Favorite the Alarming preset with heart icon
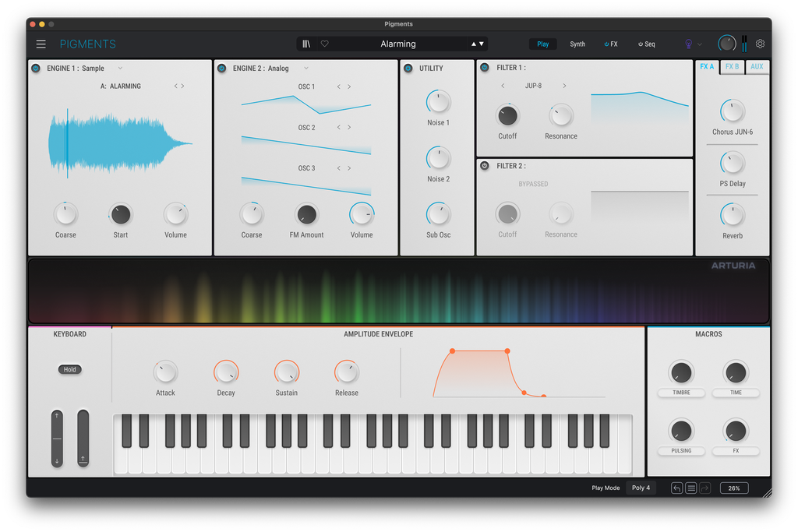The width and height of the screenshot is (798, 532). click(325, 44)
